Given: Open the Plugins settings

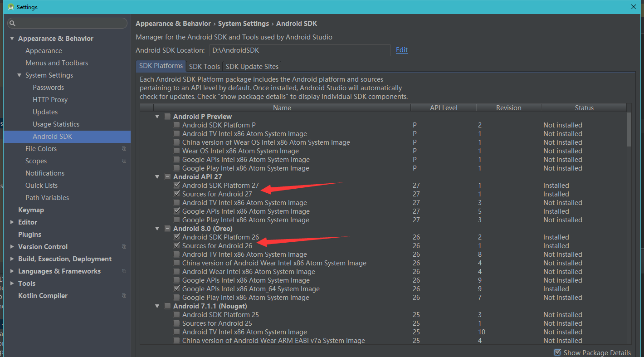Looking at the screenshot, I should (29, 235).
